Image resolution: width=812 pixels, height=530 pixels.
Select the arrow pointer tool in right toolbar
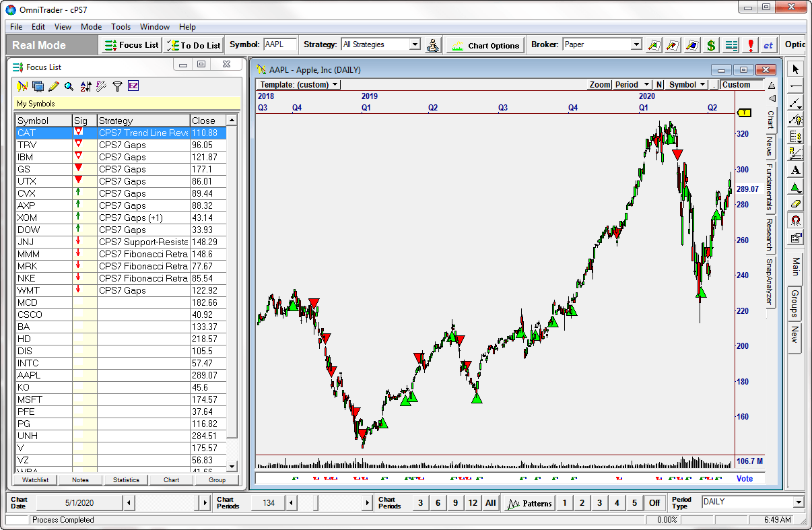coord(795,69)
